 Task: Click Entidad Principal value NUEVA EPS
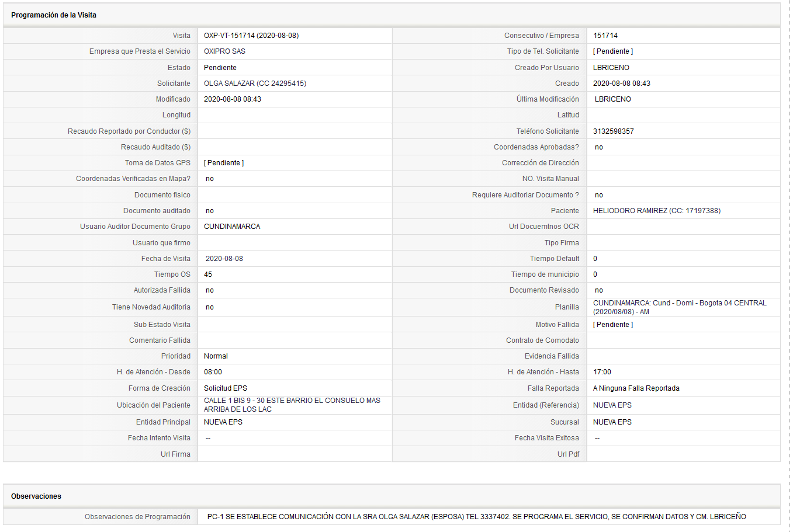[223, 422]
